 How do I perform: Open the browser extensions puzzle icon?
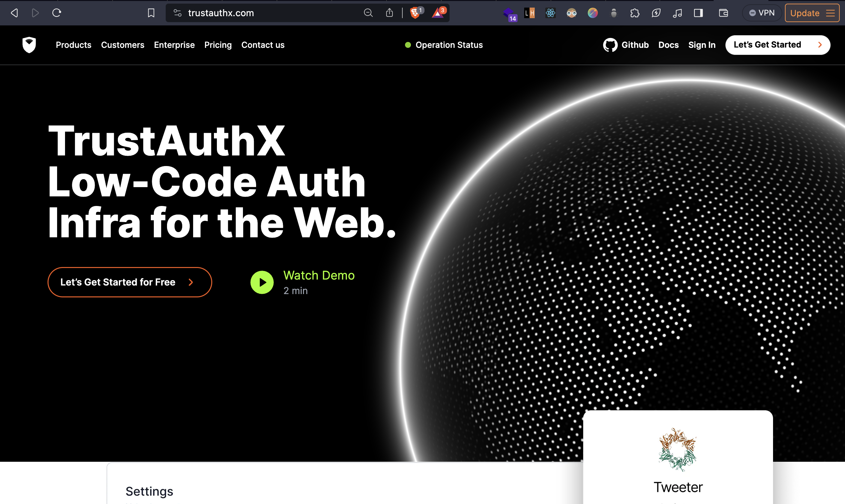(x=634, y=13)
